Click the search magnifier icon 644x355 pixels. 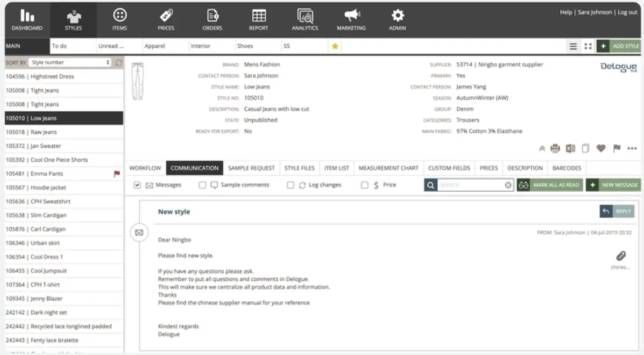click(x=430, y=185)
